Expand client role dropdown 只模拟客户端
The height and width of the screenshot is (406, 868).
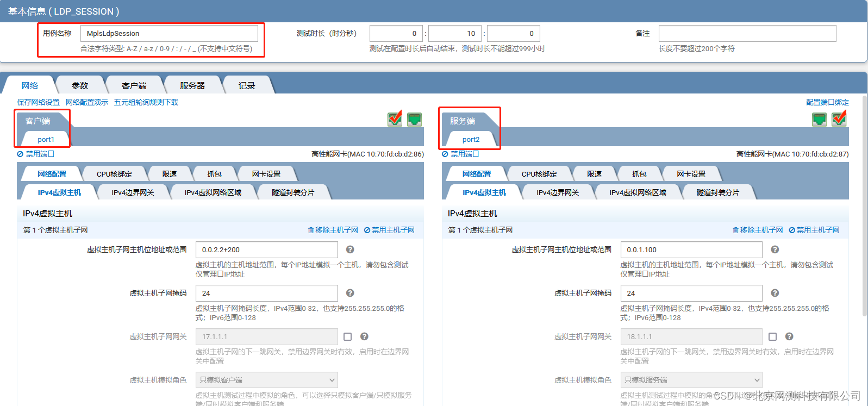(267, 380)
